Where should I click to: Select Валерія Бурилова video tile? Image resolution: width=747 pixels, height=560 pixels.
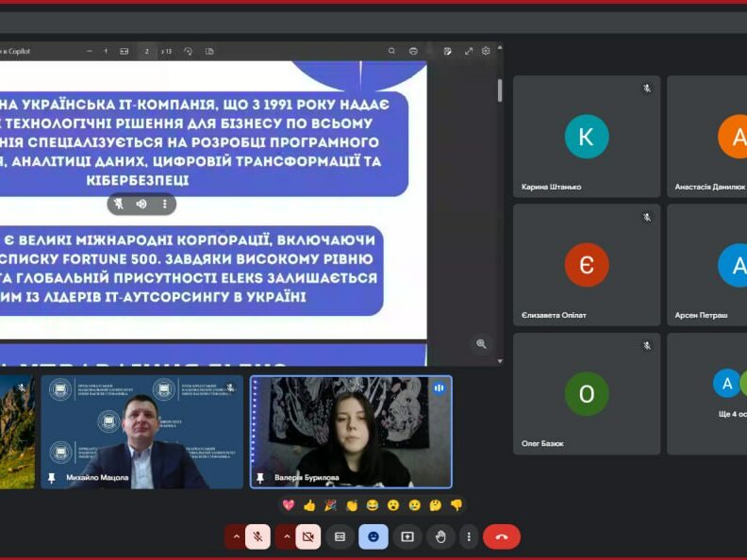click(351, 432)
